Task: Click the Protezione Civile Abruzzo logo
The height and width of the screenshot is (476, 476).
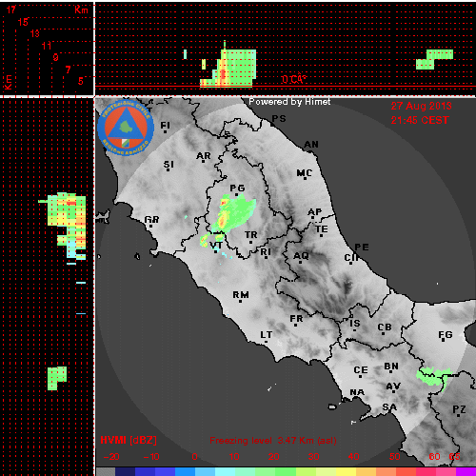Action: pyautogui.click(x=126, y=128)
